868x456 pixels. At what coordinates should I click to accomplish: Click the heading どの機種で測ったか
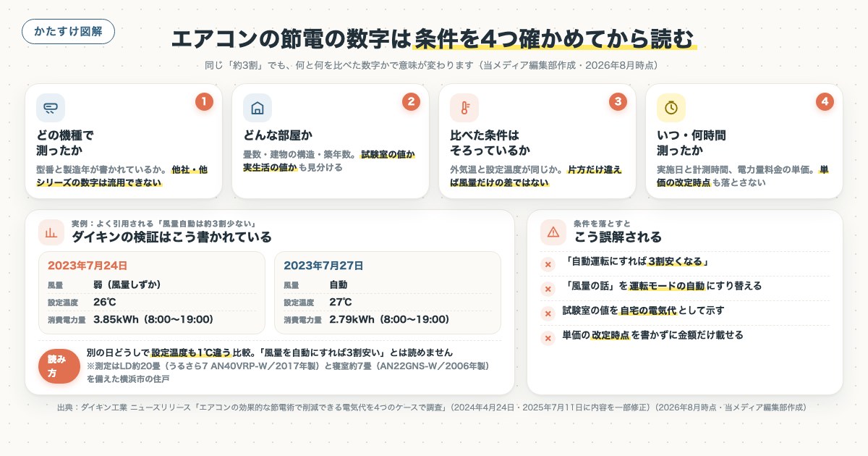(65, 143)
